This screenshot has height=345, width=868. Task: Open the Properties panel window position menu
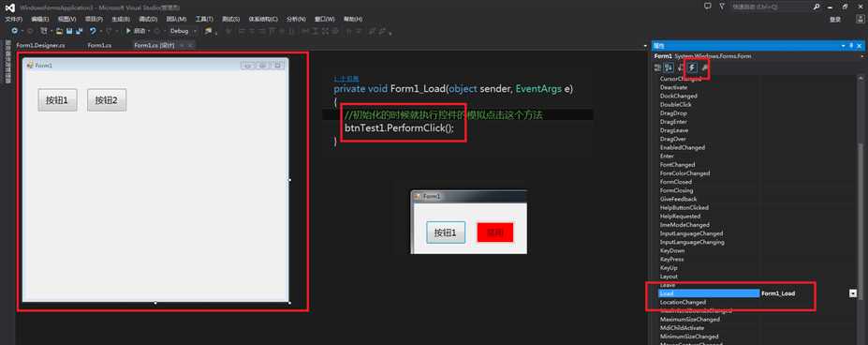click(843, 46)
